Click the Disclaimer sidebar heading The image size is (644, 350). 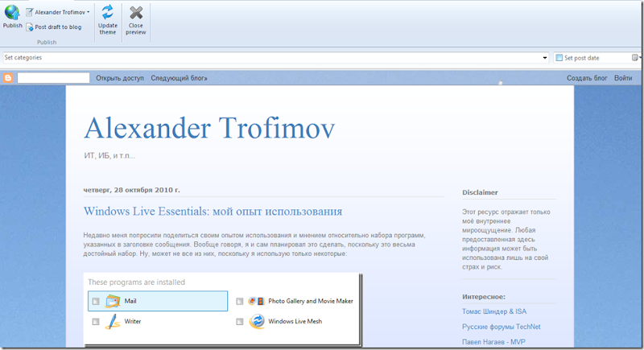tap(480, 192)
